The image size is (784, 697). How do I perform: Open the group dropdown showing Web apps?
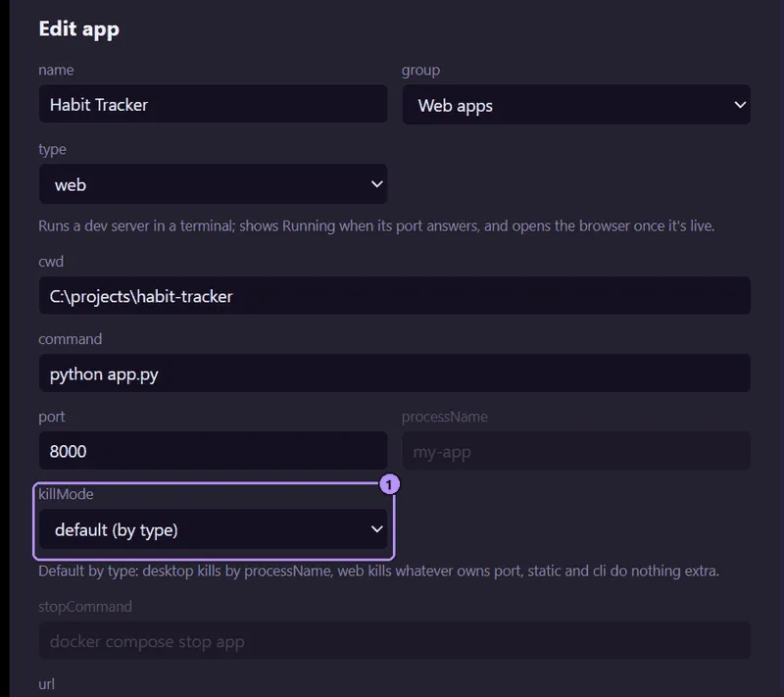(x=576, y=105)
